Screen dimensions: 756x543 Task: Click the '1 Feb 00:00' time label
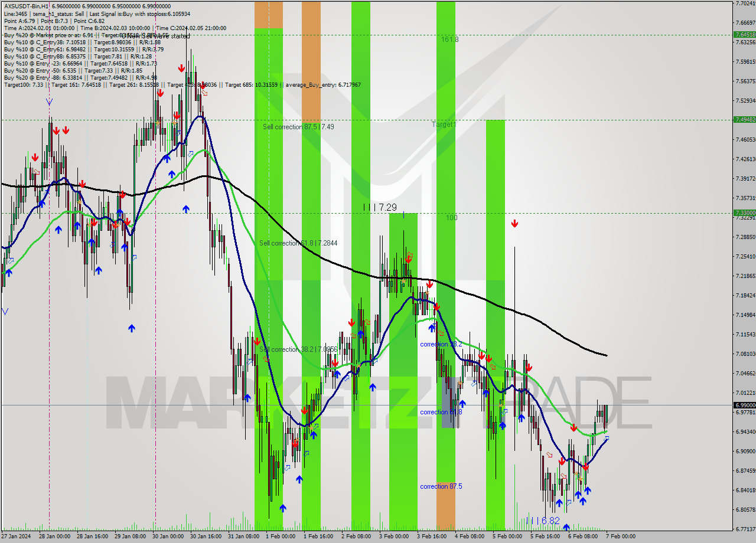(x=281, y=537)
